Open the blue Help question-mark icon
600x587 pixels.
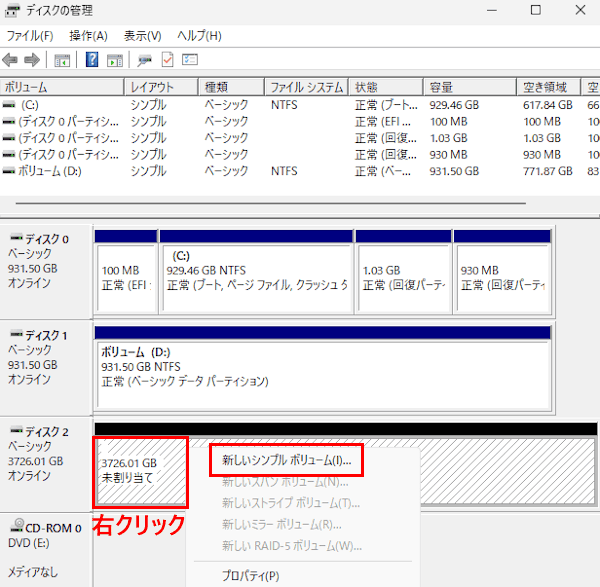click(92, 60)
